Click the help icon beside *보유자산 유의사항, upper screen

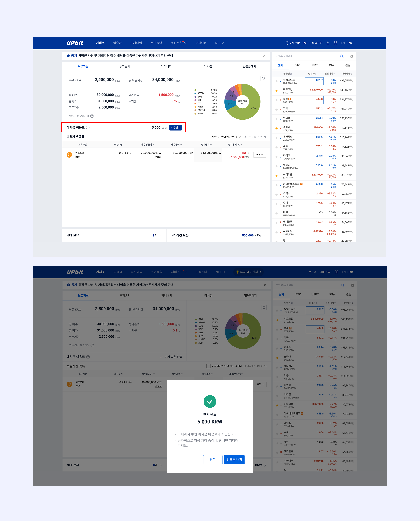pyautogui.click(x=92, y=116)
